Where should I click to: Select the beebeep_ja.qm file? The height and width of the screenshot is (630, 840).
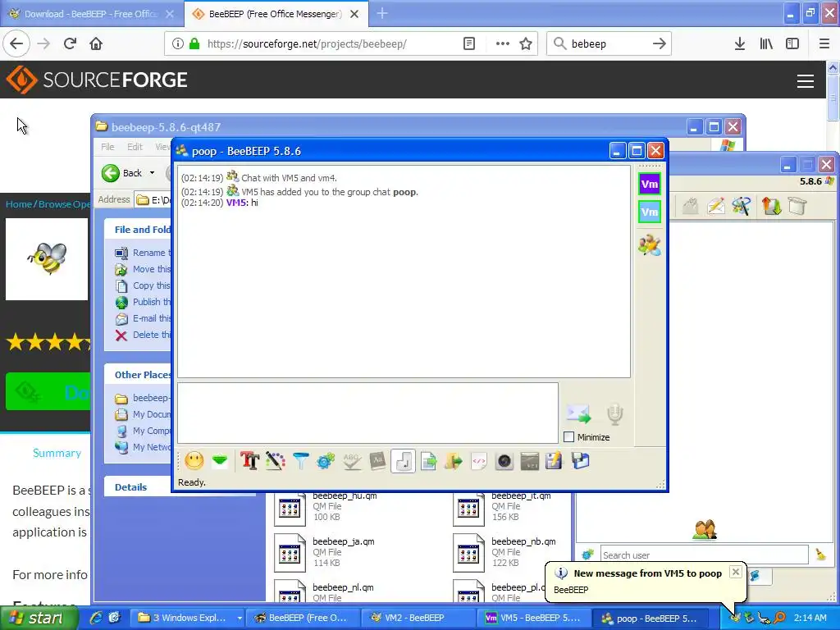(326, 552)
